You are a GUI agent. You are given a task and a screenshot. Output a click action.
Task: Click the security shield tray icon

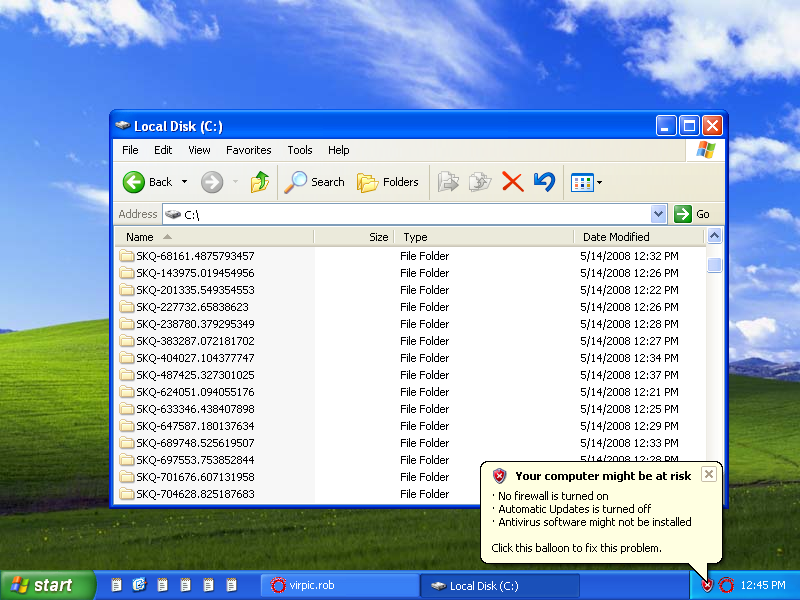(707, 585)
